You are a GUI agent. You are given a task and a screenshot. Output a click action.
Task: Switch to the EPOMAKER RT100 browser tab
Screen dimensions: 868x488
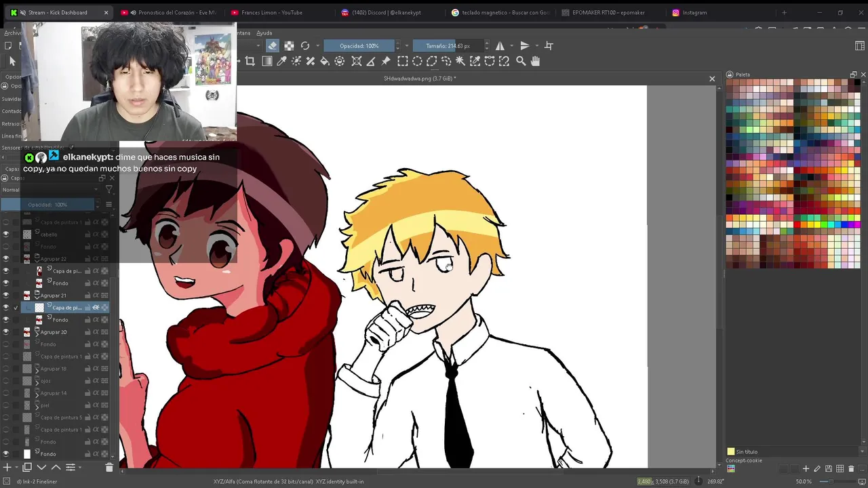(607, 12)
